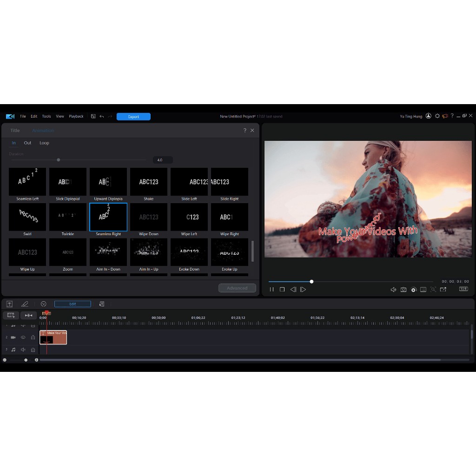Click the preview seek slider handle
This screenshot has height=476, width=476.
tap(311, 282)
